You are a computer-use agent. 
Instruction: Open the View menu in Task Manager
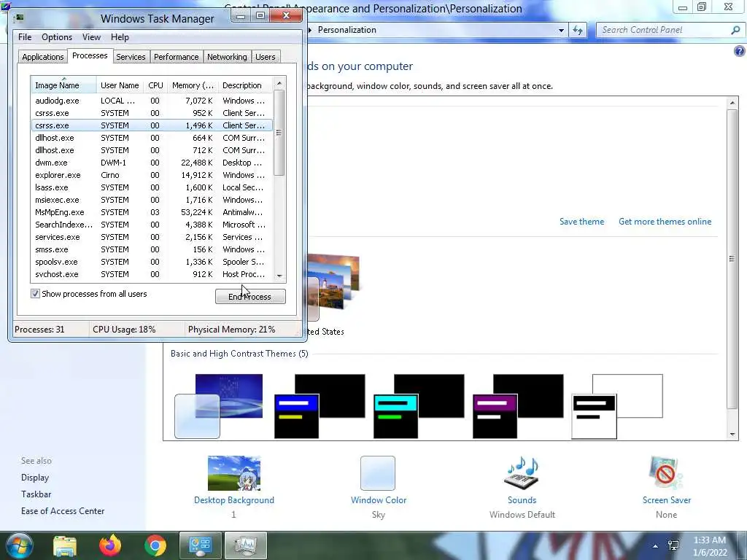coord(91,37)
